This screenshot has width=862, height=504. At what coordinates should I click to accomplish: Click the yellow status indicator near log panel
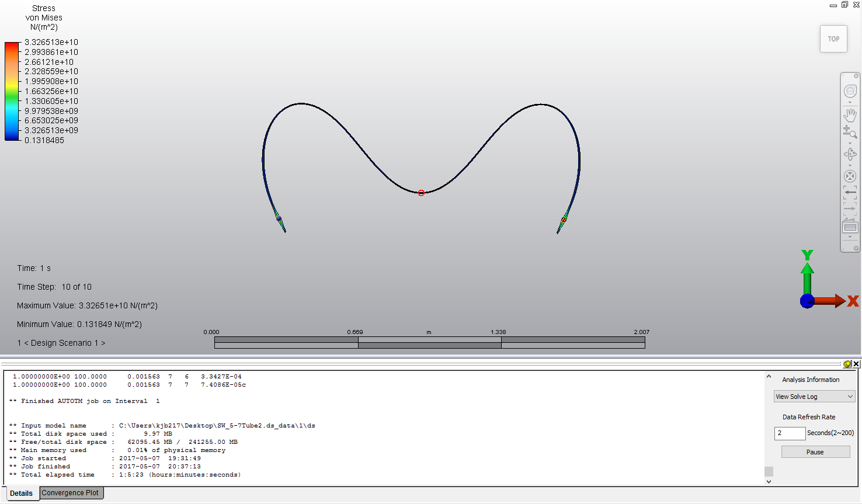(847, 364)
